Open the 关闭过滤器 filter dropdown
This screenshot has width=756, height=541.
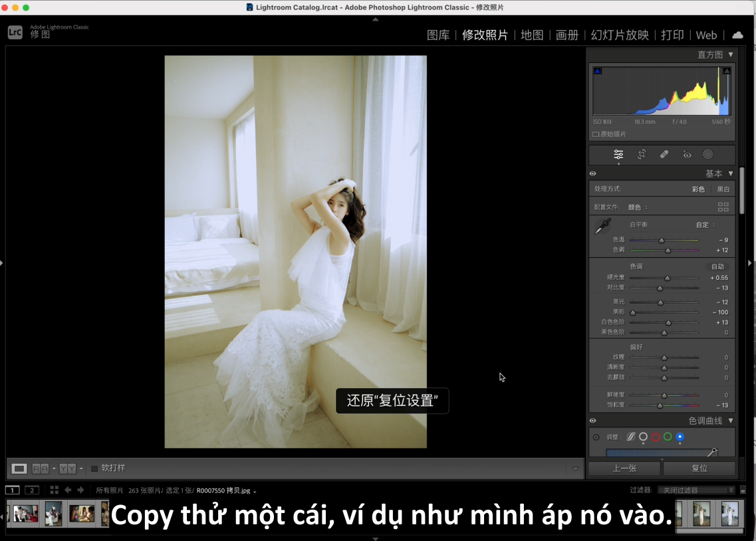pos(695,490)
